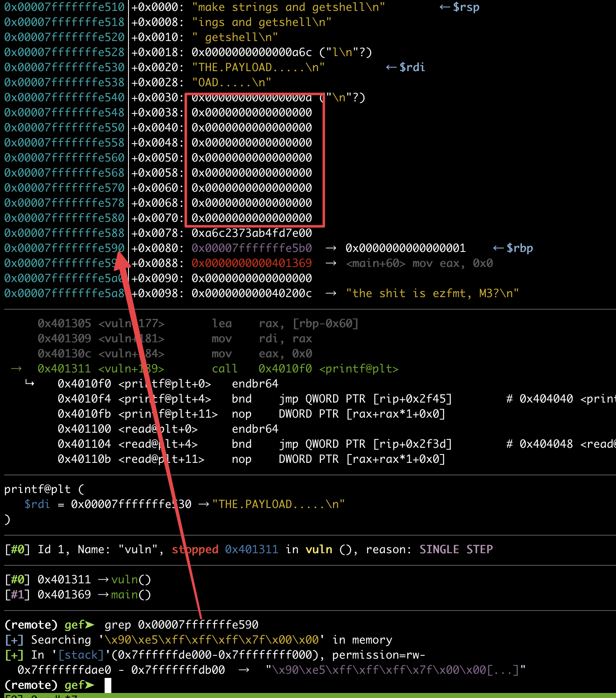Click stack address 0x00007fffffffe578
The width and height of the screenshot is (616, 698).
pyautogui.click(x=64, y=203)
